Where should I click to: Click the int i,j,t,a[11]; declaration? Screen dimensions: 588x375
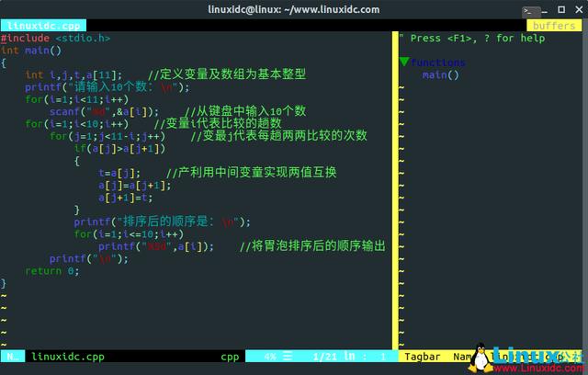73,75
